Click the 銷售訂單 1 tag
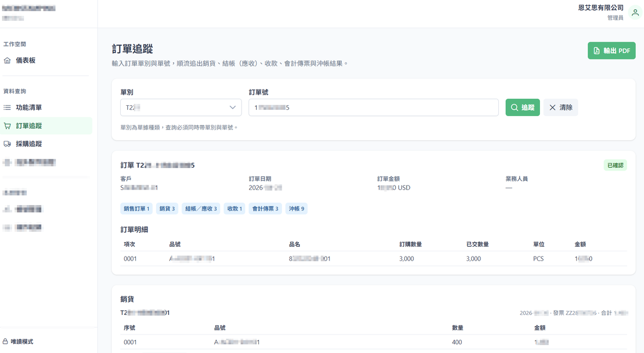 point(136,209)
